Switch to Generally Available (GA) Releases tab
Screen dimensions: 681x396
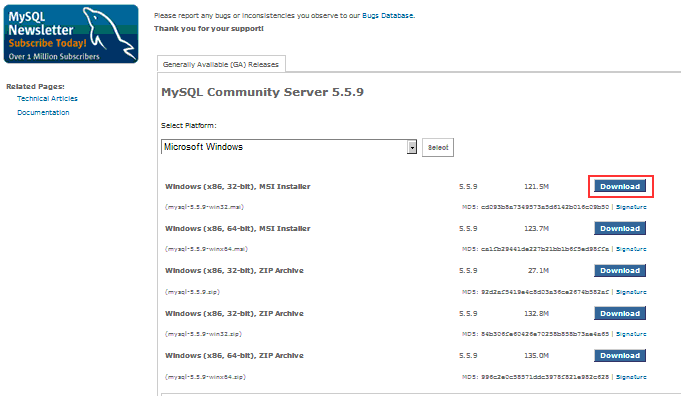click(221, 64)
